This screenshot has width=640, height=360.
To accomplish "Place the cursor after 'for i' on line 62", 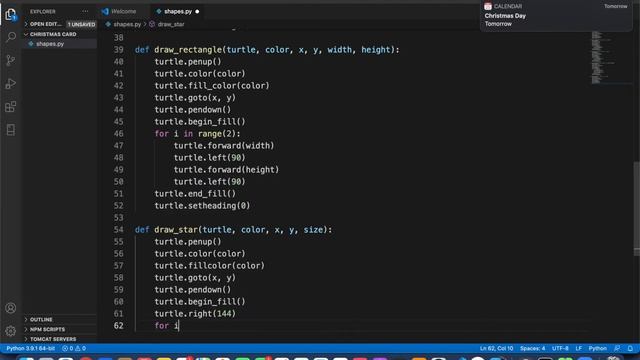I will 179,326.
